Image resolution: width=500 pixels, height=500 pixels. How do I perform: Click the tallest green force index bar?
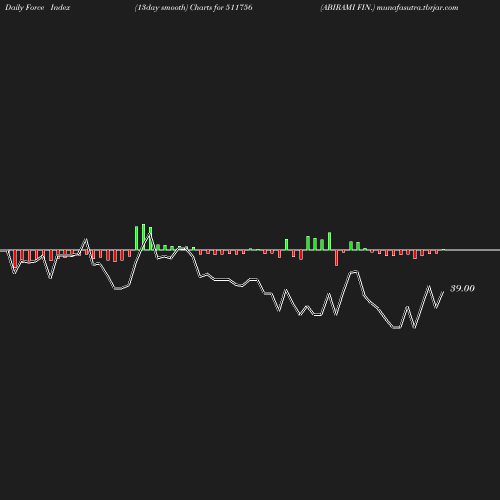tap(144, 237)
